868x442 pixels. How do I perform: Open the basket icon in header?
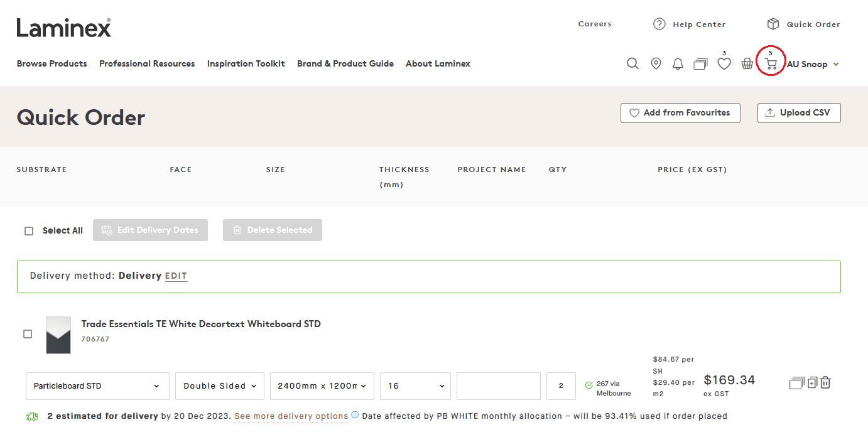pyautogui.click(x=747, y=63)
